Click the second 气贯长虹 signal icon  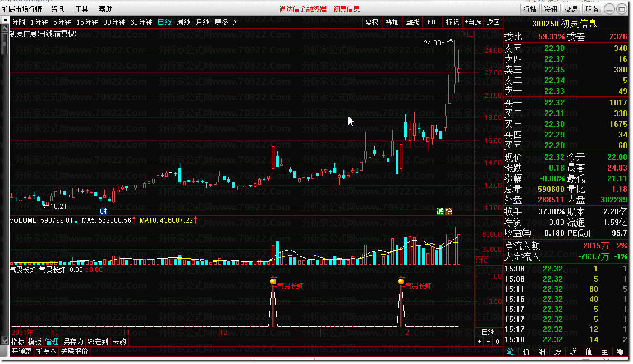pos(401,280)
